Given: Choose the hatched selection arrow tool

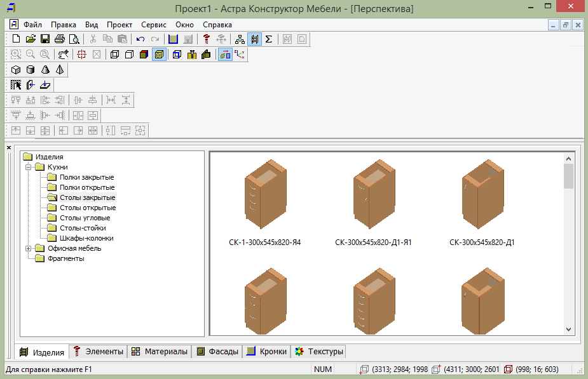Looking at the screenshot, I should point(16,85).
